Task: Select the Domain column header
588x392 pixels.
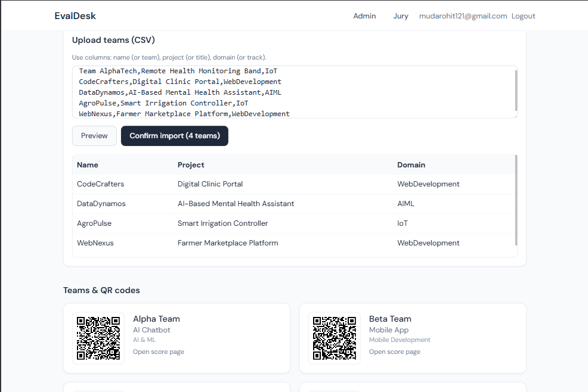Action: click(411, 165)
